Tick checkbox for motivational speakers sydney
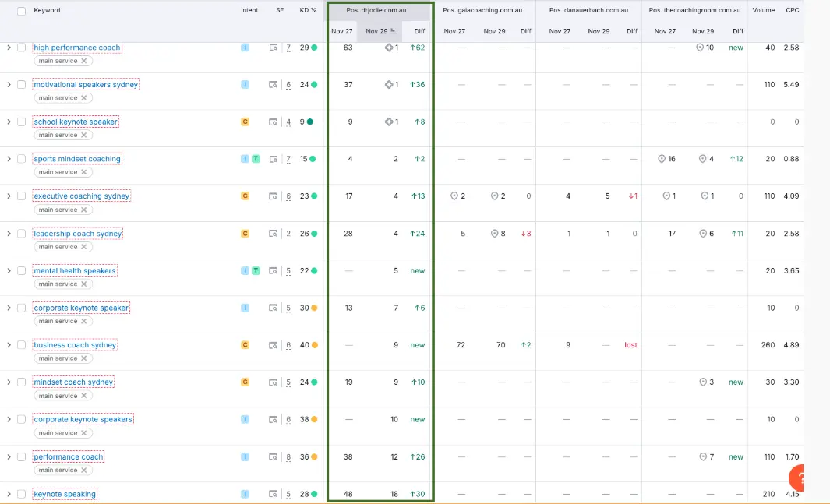Screen dimensions: 830x504 (x=21, y=85)
